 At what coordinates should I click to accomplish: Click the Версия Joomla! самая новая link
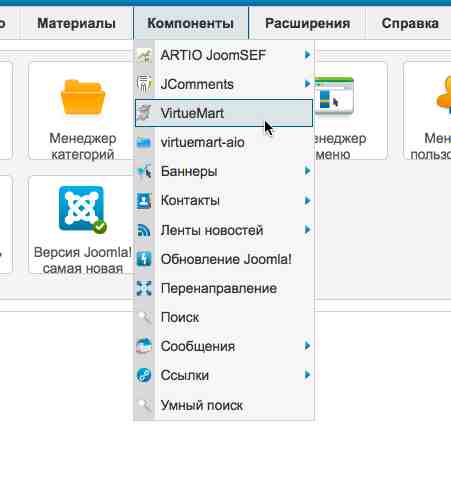click(x=83, y=260)
